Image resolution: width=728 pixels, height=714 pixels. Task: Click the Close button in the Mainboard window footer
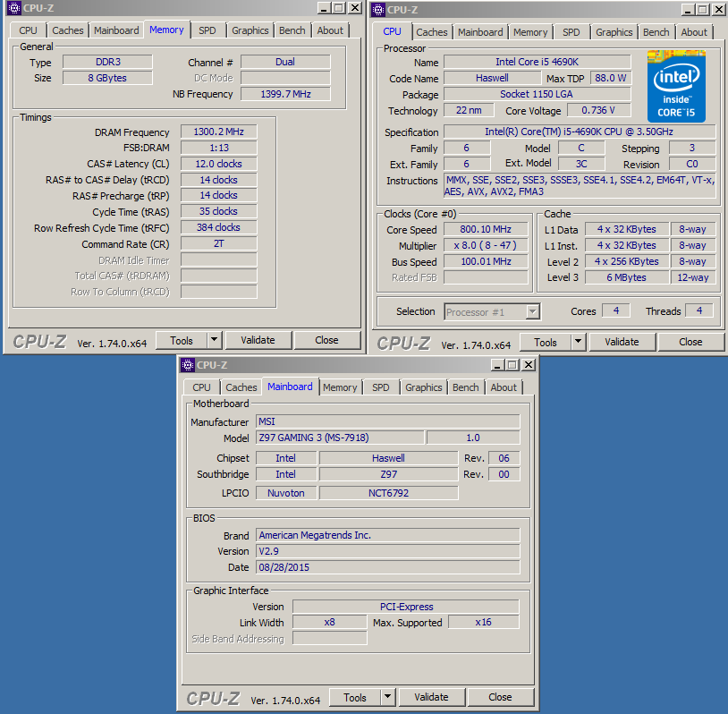[501, 697]
